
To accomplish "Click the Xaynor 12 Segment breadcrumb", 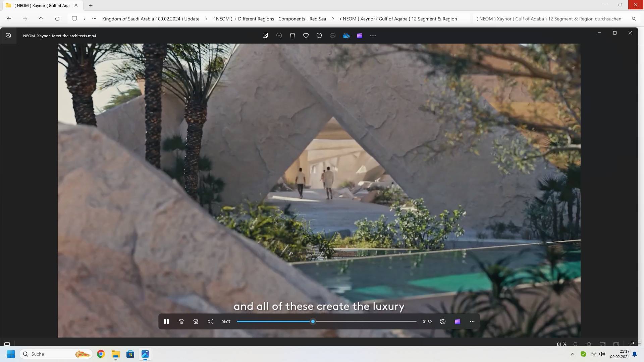I will pos(398,19).
